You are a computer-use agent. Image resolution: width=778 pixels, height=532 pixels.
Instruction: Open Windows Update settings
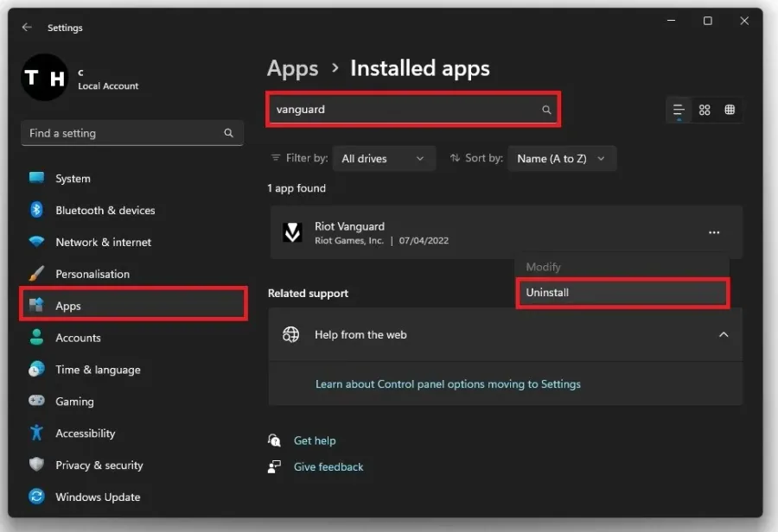click(x=133, y=497)
